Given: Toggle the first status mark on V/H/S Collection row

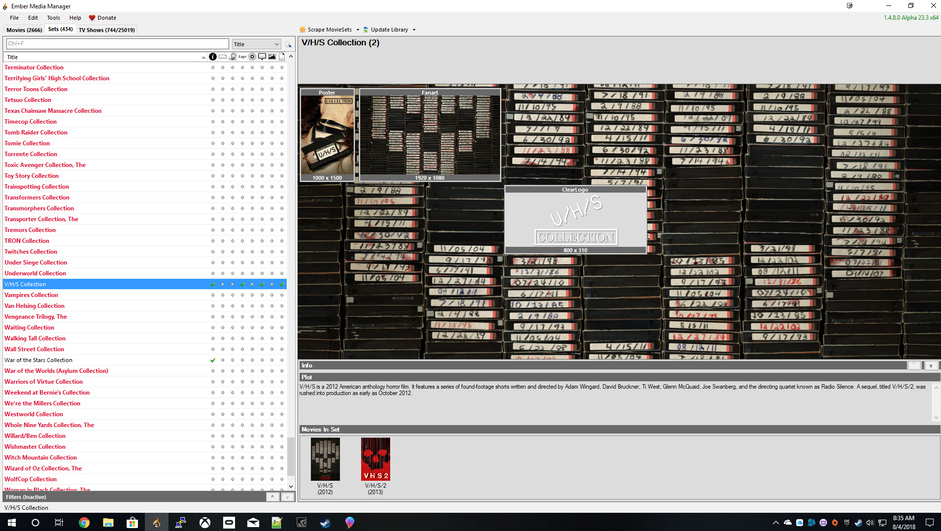Looking at the screenshot, I should [213, 284].
